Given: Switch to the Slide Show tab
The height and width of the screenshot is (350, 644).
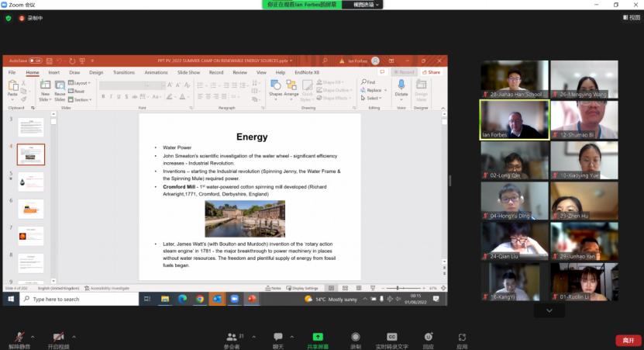Looking at the screenshot, I should click(x=188, y=72).
